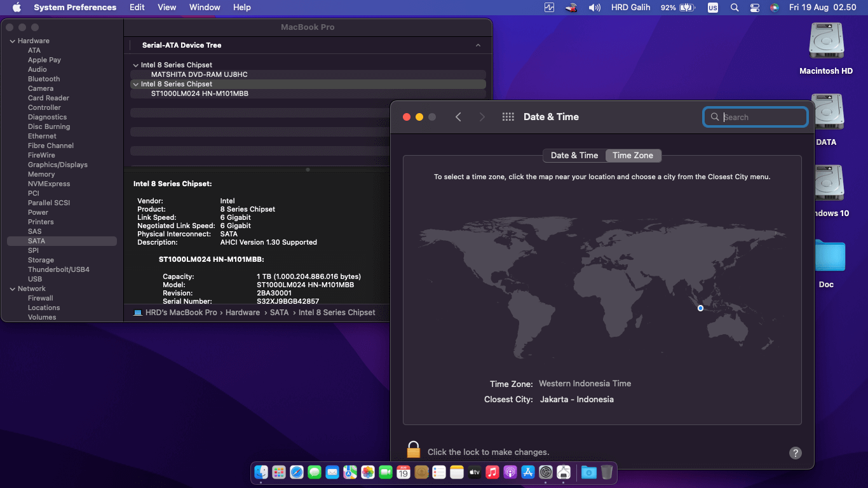
Task: Click the world map near Jakarta marker
Action: pyautogui.click(x=700, y=308)
